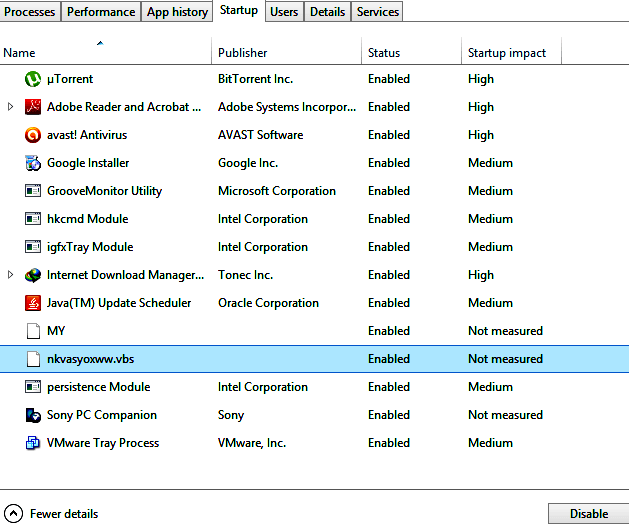Click Not measured in nkvasyoxww.vbs row
Screen dimensions: 629x527
tap(505, 359)
